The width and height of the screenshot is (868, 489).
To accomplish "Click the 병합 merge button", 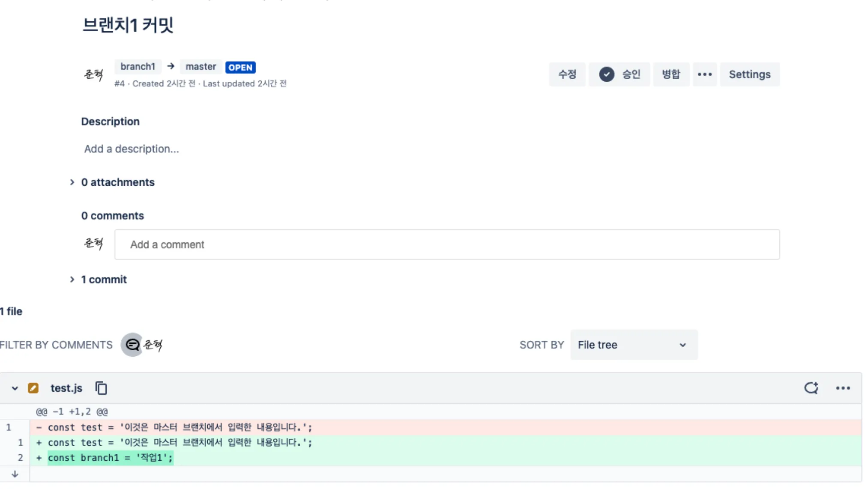I will click(670, 75).
